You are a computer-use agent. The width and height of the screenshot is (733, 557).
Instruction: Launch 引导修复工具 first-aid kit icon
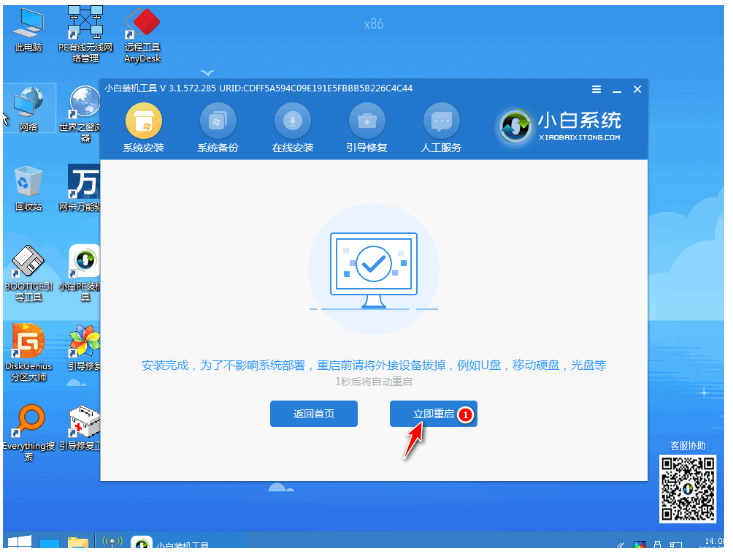(80, 428)
